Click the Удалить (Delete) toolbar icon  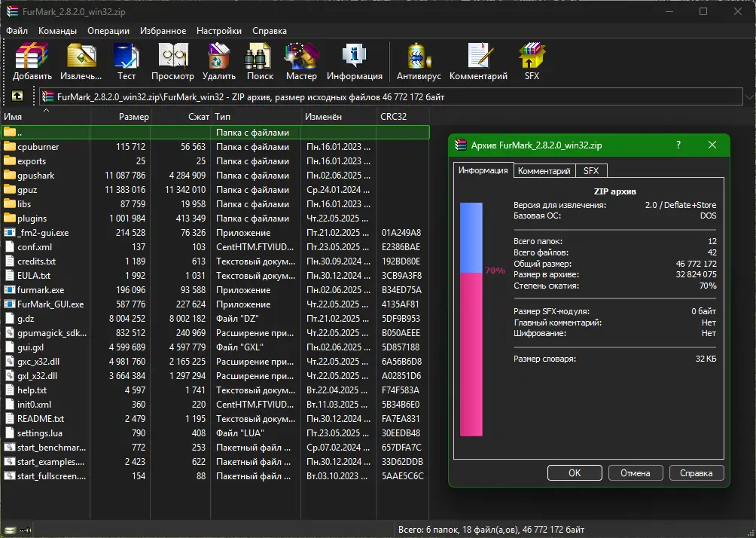(219, 61)
